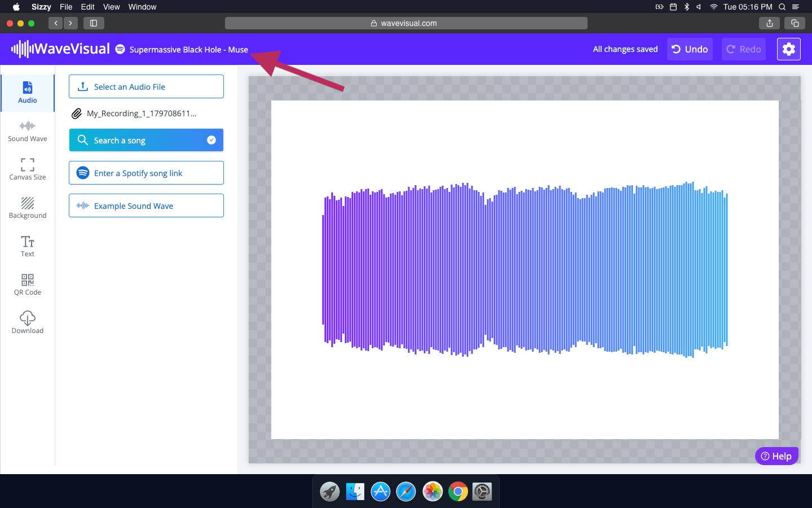
Task: Open the Background panel
Action: [27, 208]
